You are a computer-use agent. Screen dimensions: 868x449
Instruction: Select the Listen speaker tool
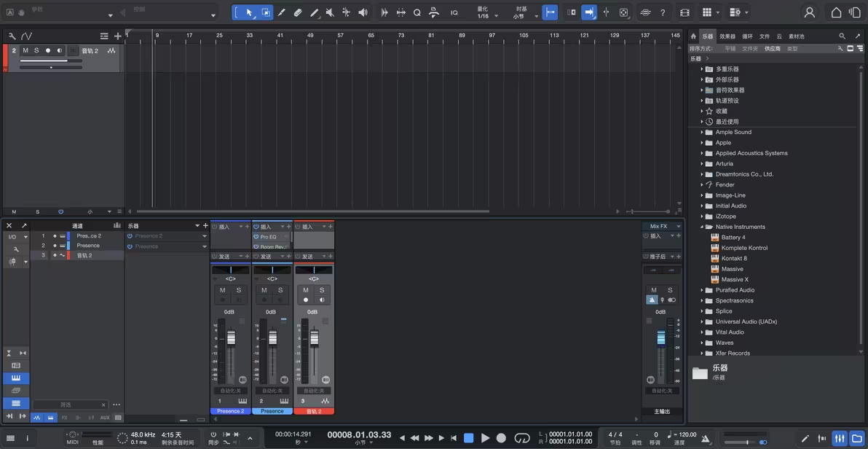[x=363, y=12]
